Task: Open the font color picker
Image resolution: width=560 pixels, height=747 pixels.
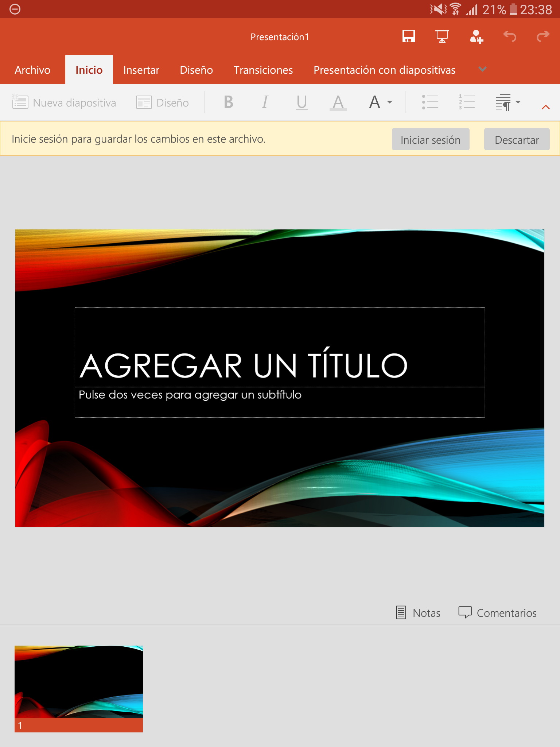Action: click(x=338, y=102)
